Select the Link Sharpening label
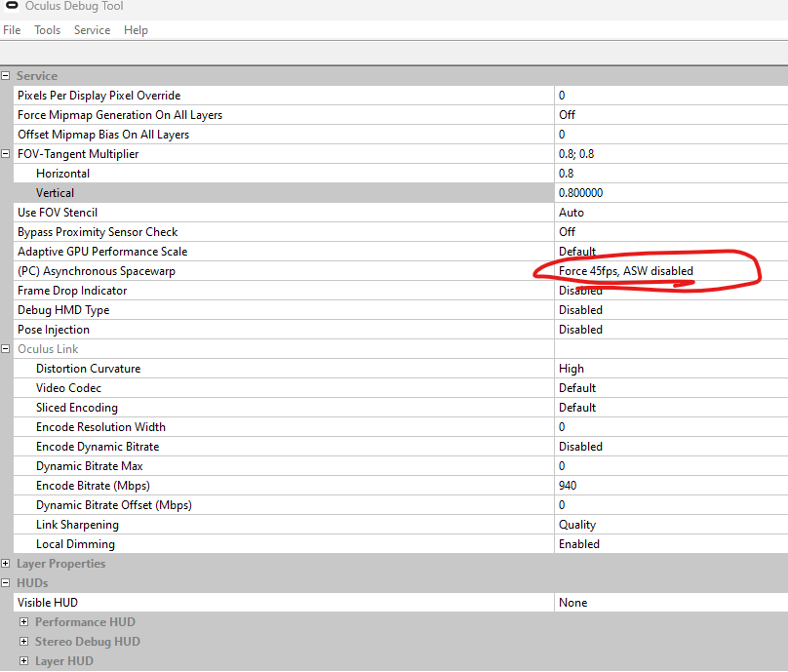This screenshot has width=788, height=672. click(x=77, y=525)
